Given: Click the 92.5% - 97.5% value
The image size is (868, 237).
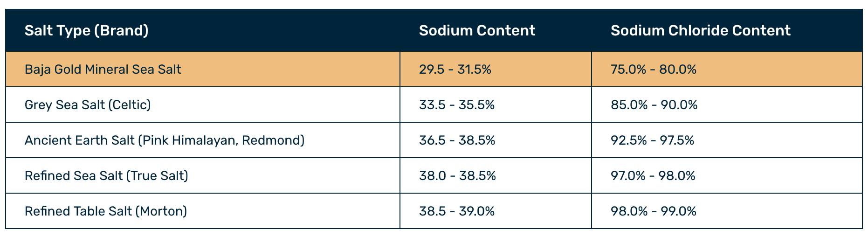Looking at the screenshot, I should pos(652,140).
